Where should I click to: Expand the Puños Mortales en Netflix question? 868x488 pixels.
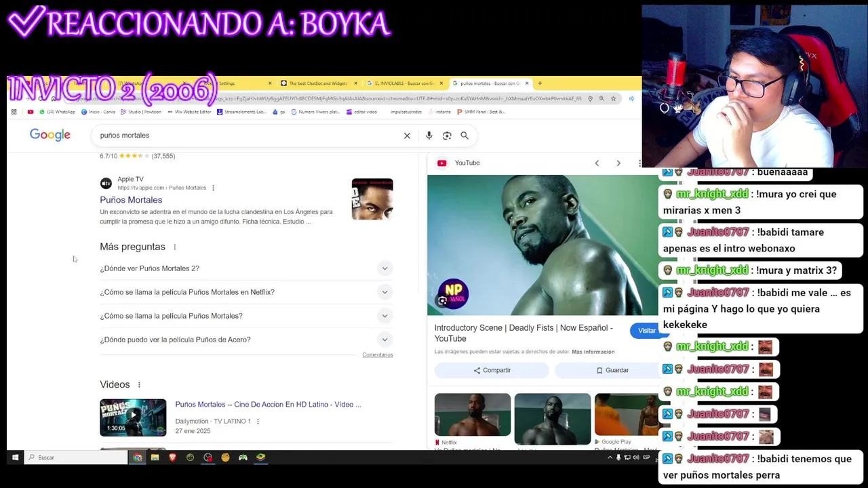[245, 292]
